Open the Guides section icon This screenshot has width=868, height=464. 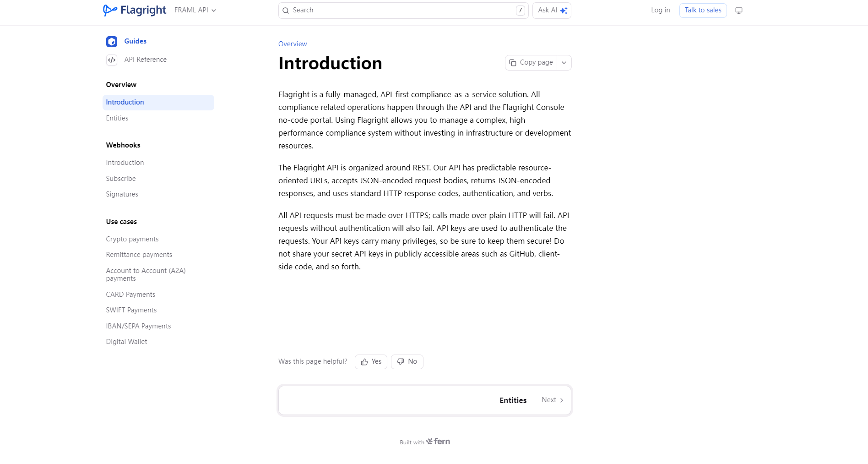coord(112,42)
